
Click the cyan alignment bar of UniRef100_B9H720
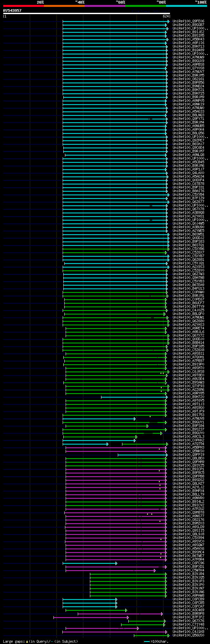pyautogui.click(x=134, y=397)
